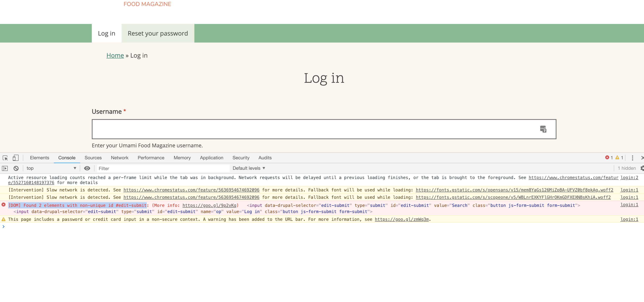644x302 pixels.
Task: Click the password warning triangle icon
Action: [3, 219]
